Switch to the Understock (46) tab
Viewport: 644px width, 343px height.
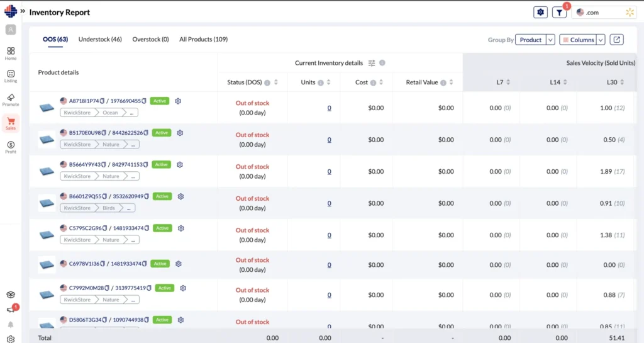point(100,40)
